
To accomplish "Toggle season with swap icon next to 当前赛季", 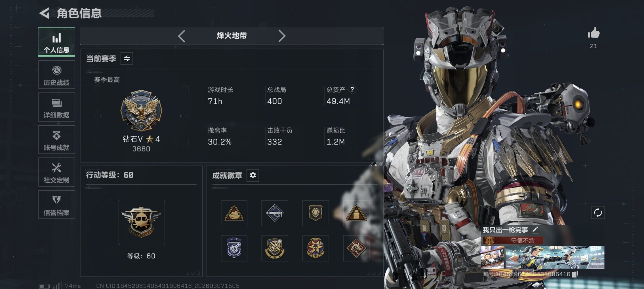I will (x=127, y=59).
